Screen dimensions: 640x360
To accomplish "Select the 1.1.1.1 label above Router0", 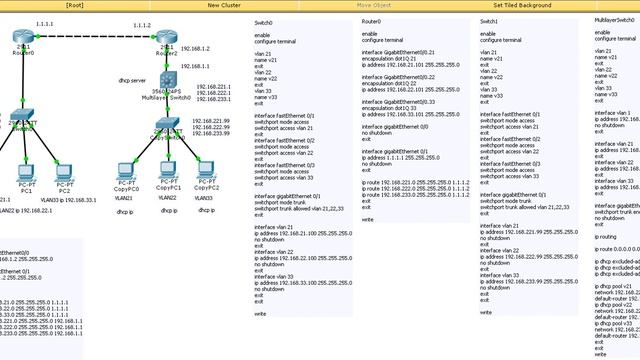I will pos(44,24).
